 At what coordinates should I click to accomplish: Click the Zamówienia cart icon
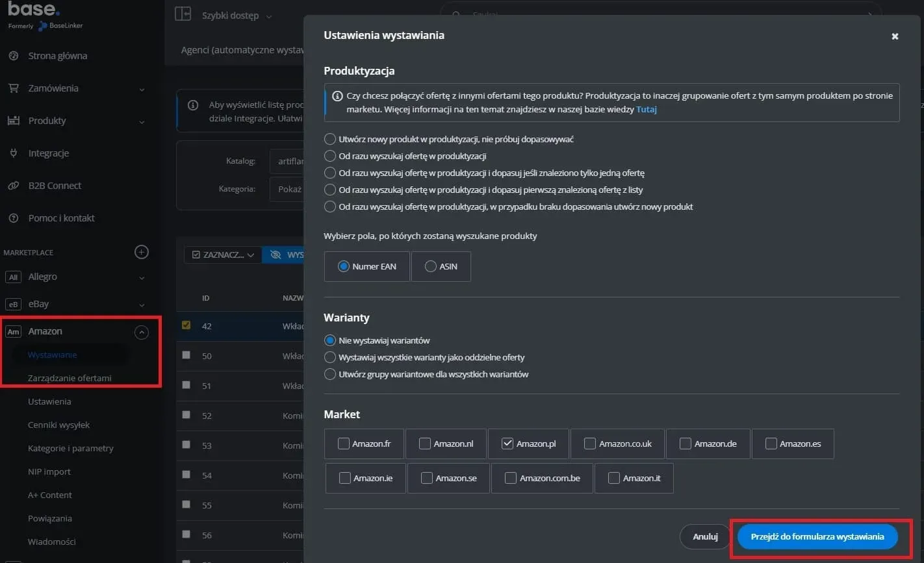pos(13,88)
